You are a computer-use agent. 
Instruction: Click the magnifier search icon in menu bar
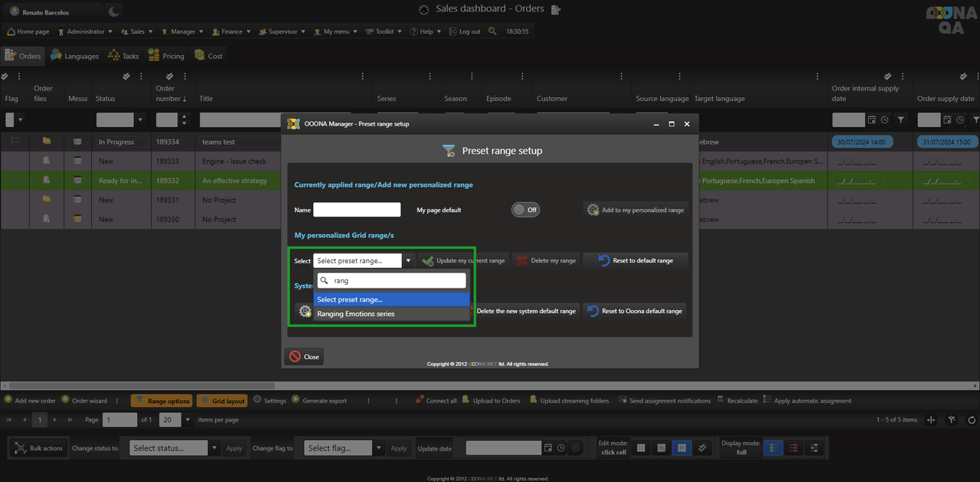(x=492, y=31)
